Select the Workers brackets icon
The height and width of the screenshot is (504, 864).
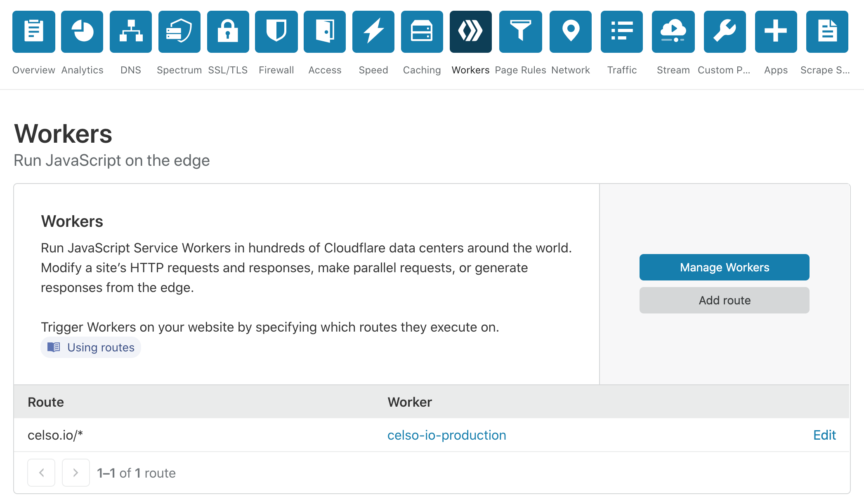(x=470, y=31)
